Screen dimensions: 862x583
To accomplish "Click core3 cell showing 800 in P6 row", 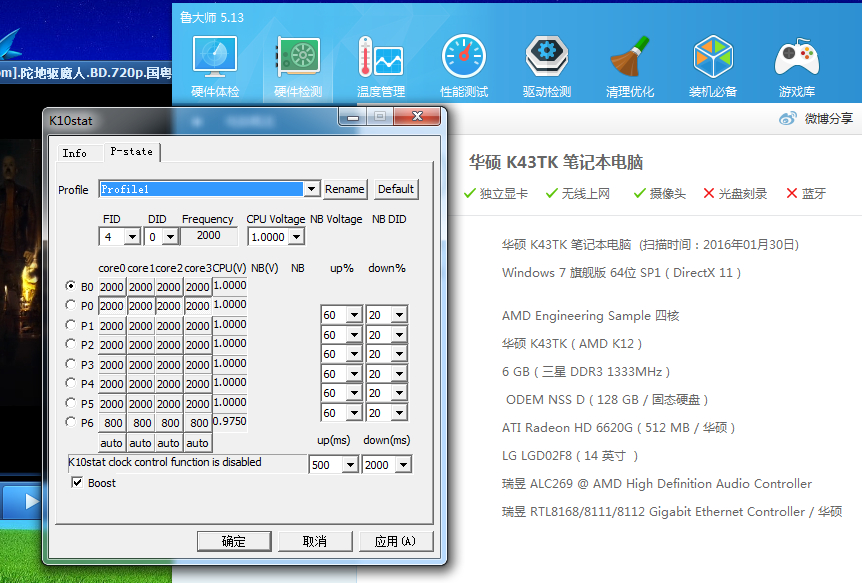I will (x=198, y=423).
